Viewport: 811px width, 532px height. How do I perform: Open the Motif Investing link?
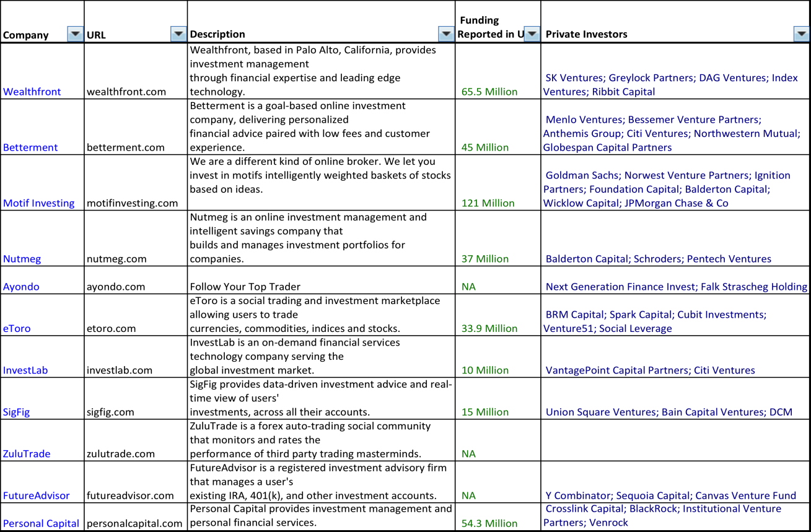point(38,203)
